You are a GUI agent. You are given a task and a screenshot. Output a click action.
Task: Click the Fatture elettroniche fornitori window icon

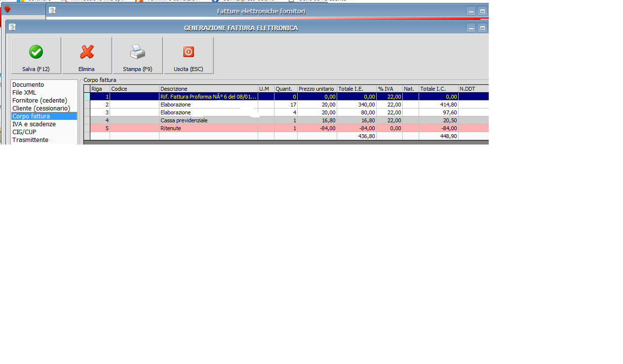(x=52, y=10)
